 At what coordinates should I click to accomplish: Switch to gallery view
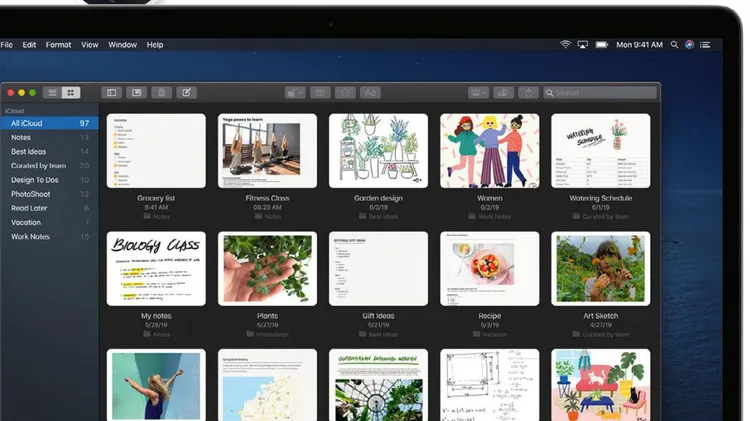click(x=71, y=93)
